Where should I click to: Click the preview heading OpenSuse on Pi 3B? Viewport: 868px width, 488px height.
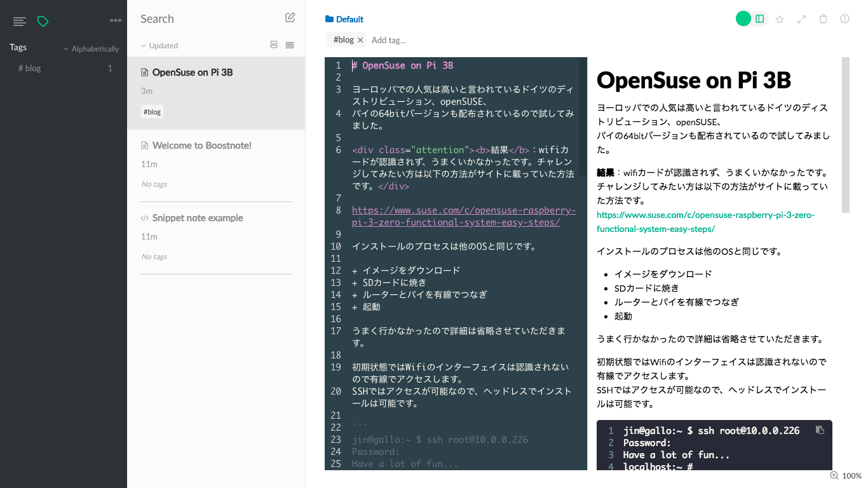point(694,80)
